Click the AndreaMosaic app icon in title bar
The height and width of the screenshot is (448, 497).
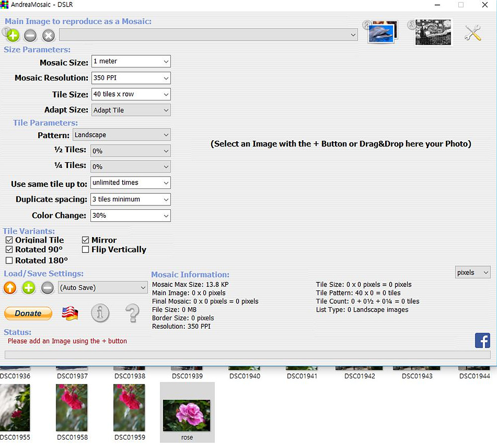tap(4, 4)
